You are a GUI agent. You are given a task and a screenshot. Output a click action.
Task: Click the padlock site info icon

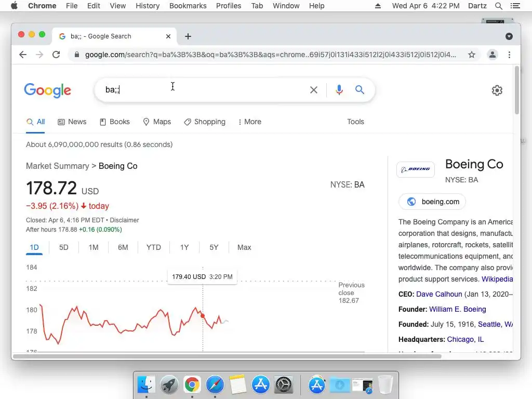pyautogui.click(x=77, y=55)
